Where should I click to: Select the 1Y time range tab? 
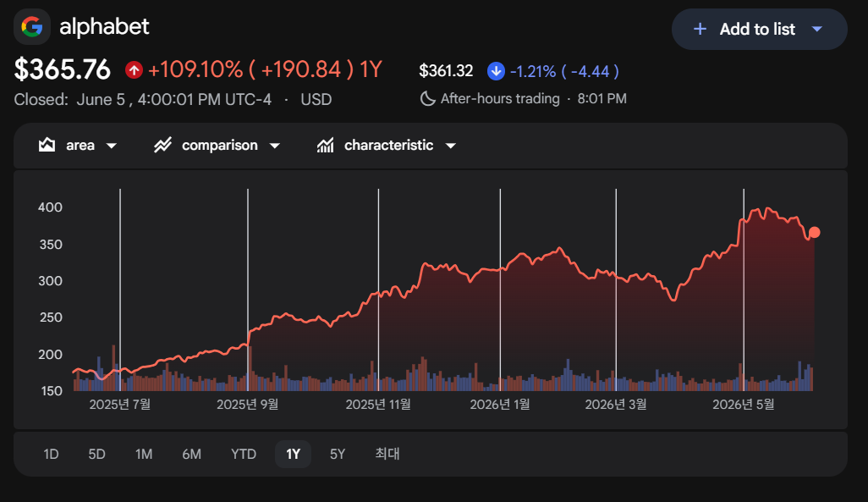point(293,455)
